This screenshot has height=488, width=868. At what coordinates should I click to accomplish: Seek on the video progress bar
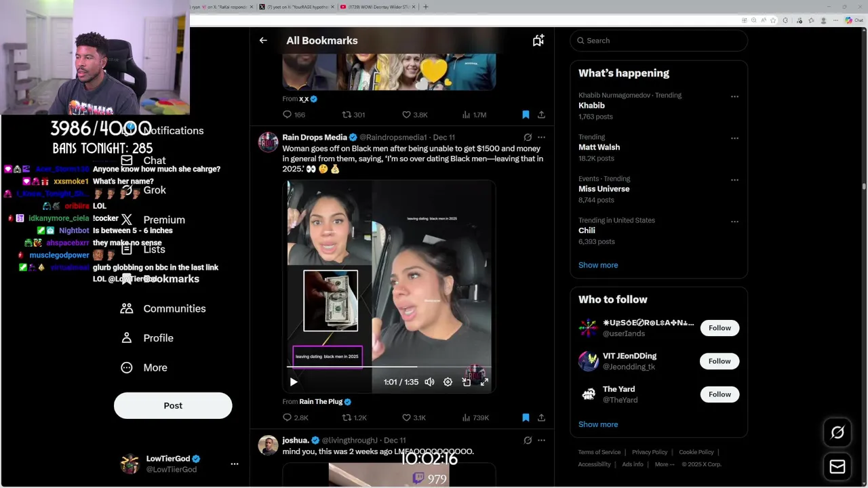pyautogui.click(x=389, y=367)
